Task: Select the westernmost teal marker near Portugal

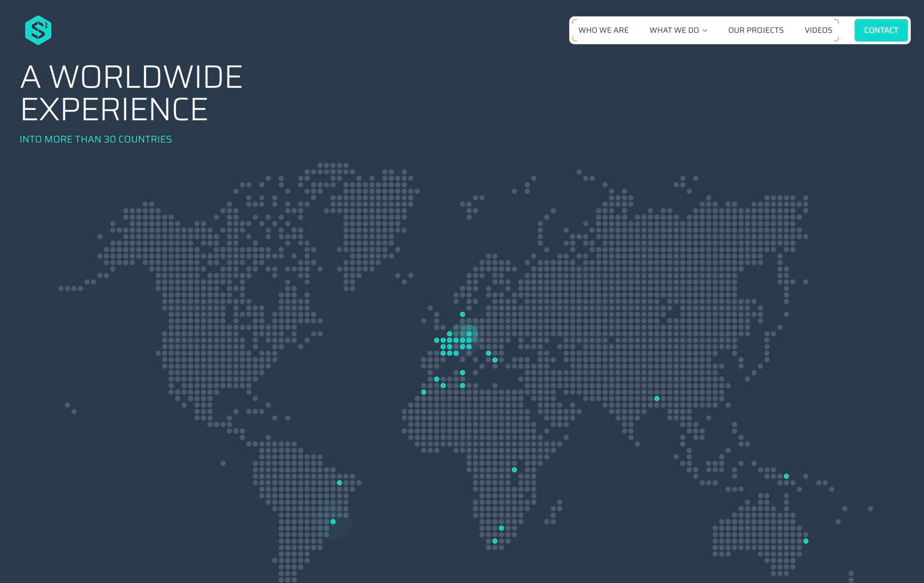Action: [x=424, y=392]
